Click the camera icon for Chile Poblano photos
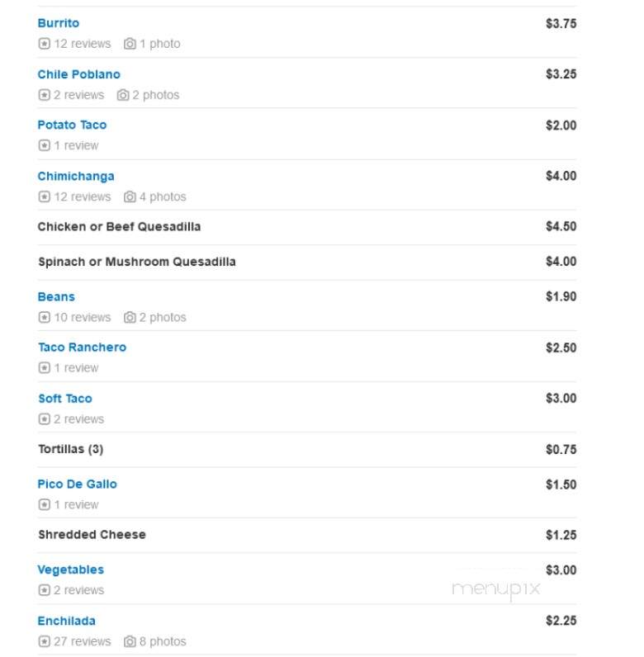The image size is (644, 657). [123, 95]
